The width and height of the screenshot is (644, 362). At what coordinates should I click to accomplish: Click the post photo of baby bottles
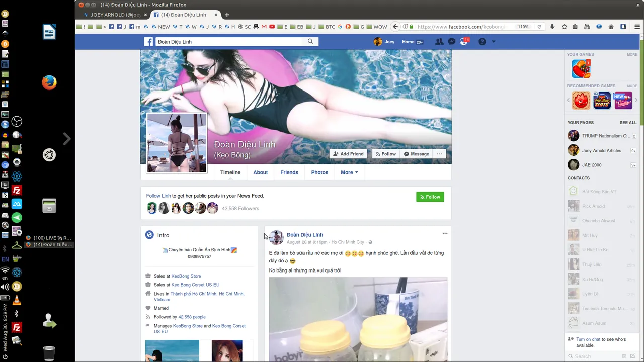pyautogui.click(x=358, y=319)
